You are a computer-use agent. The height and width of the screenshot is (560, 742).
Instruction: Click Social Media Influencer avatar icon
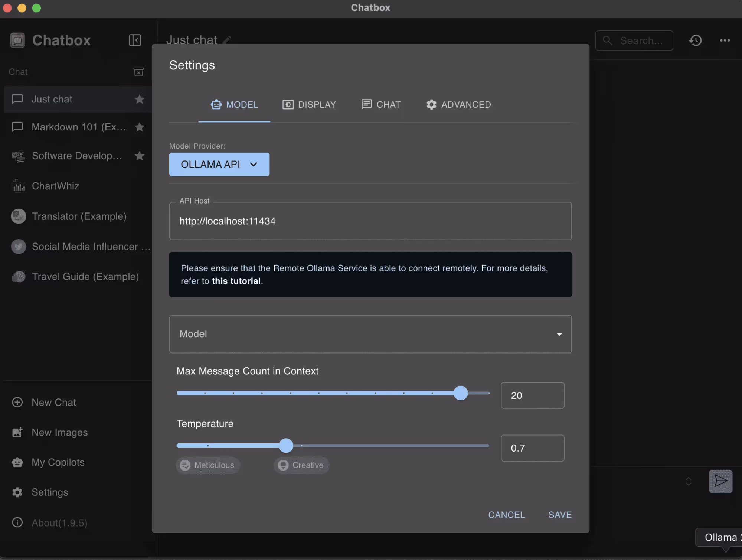coord(18,247)
